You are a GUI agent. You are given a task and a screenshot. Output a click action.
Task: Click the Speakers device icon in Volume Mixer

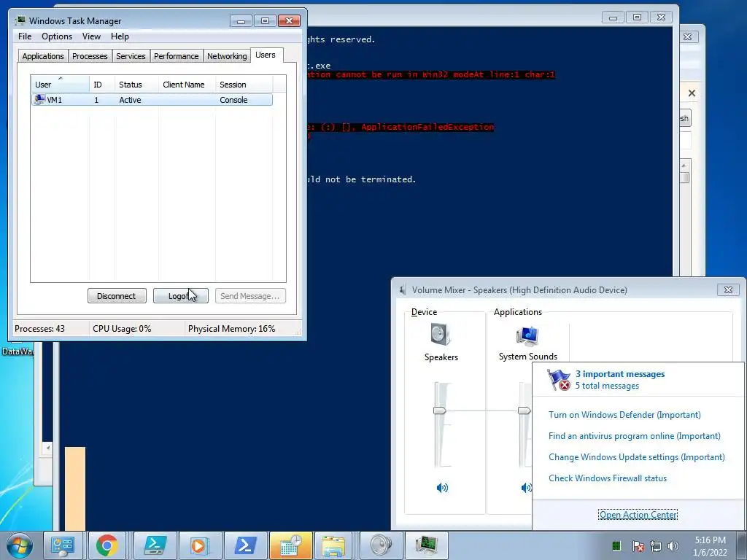pyautogui.click(x=440, y=334)
